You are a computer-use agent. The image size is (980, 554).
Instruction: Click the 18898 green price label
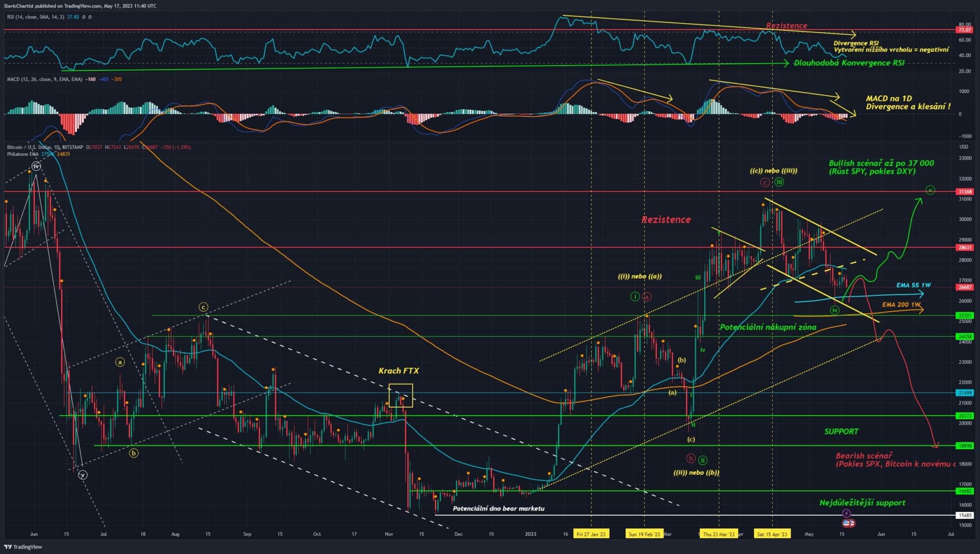click(x=965, y=446)
